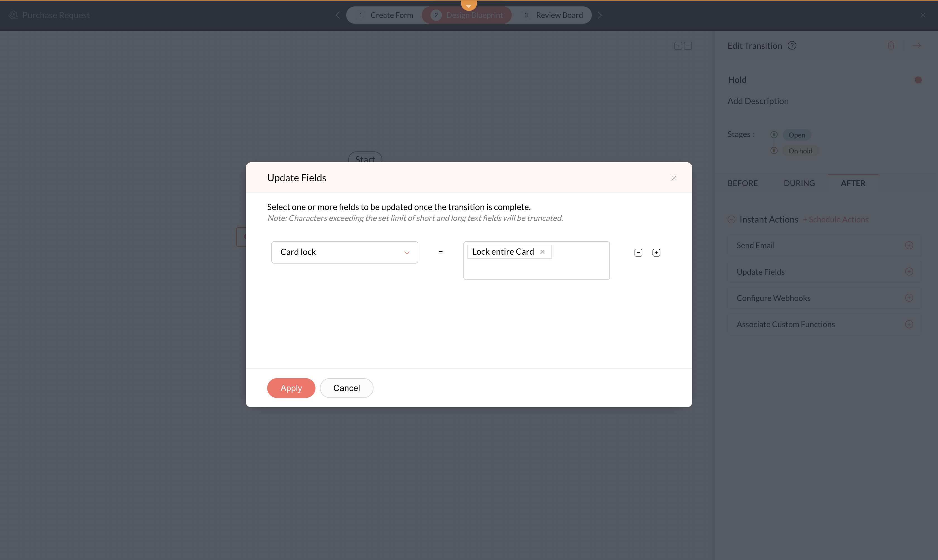
Task: Add another field row with plus icon
Action: click(x=656, y=252)
